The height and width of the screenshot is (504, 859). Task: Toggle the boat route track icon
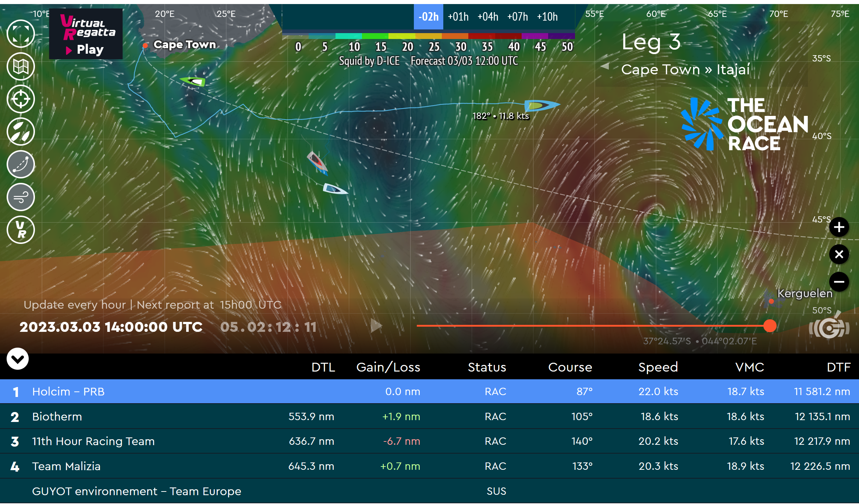point(21,164)
